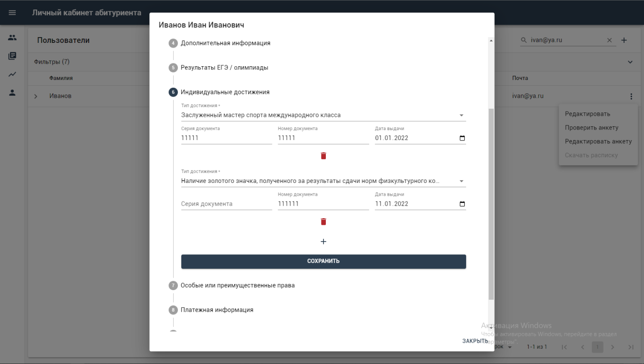Click Личный кабинет абитуриента title
Screen dimensions: 644x364
point(87,12)
